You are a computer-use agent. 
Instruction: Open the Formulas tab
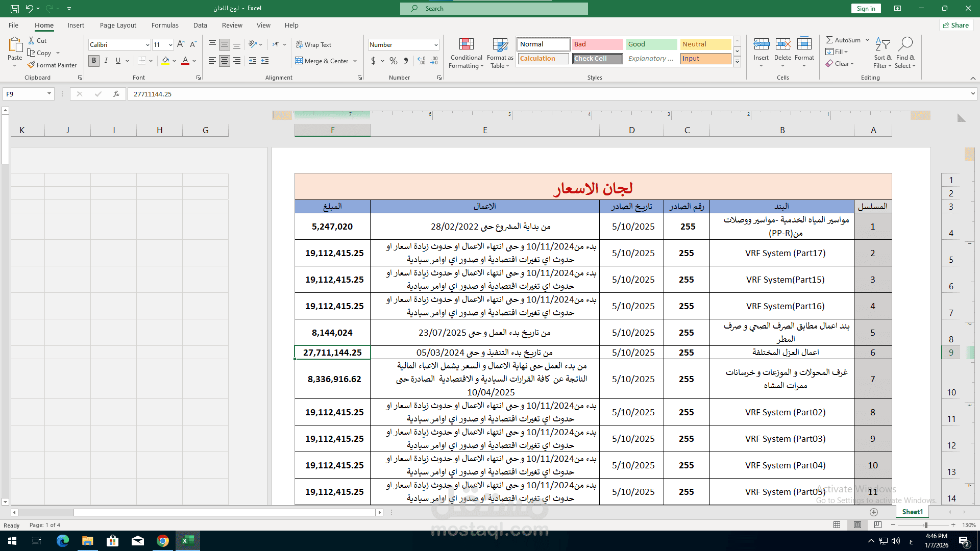(165, 26)
